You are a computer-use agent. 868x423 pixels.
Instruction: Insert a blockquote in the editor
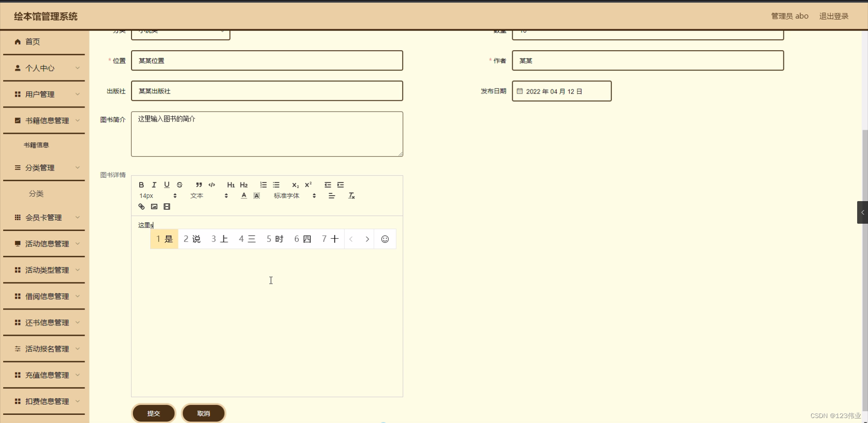coord(199,185)
